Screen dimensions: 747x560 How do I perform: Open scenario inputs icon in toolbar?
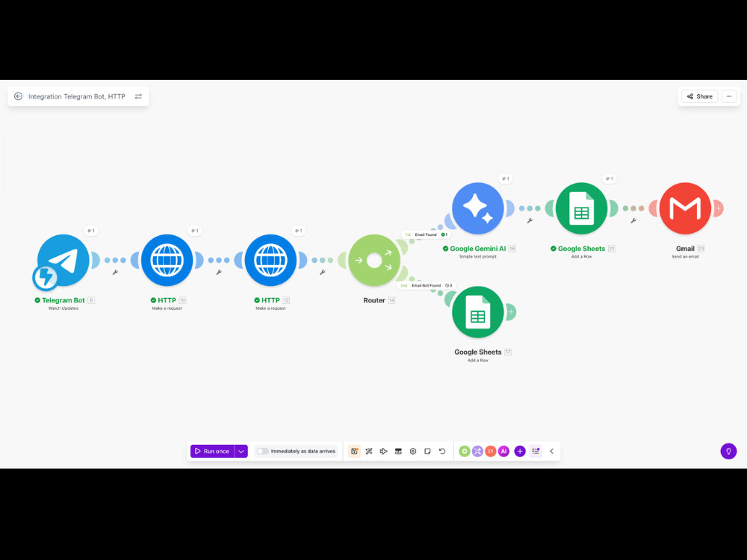pyautogui.click(x=398, y=451)
